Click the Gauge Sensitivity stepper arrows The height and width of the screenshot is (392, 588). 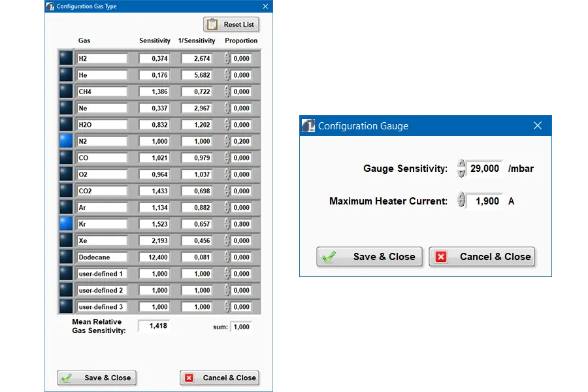coord(461,169)
